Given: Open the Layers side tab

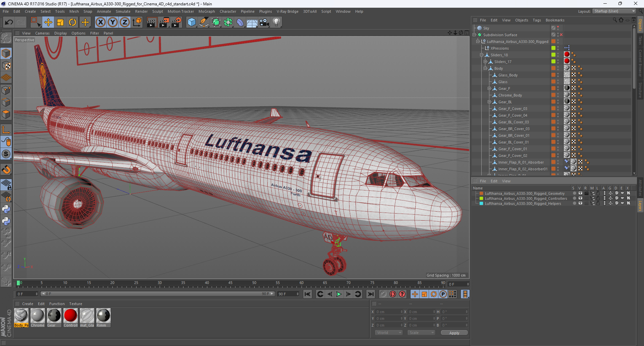Looking at the screenshot, I should 640,206.
